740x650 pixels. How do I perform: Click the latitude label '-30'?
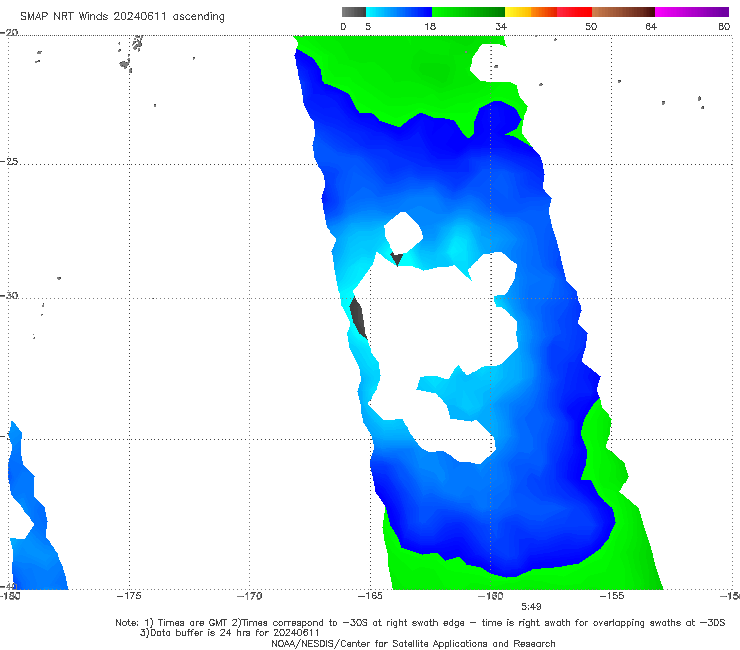(9, 295)
